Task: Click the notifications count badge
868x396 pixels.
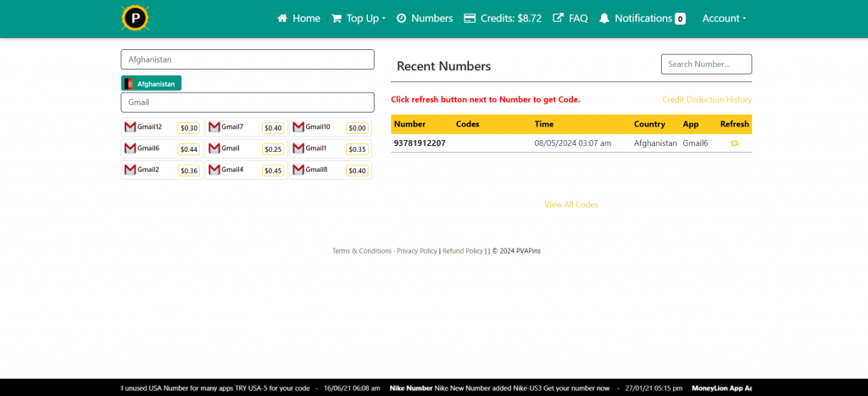Action: tap(680, 19)
